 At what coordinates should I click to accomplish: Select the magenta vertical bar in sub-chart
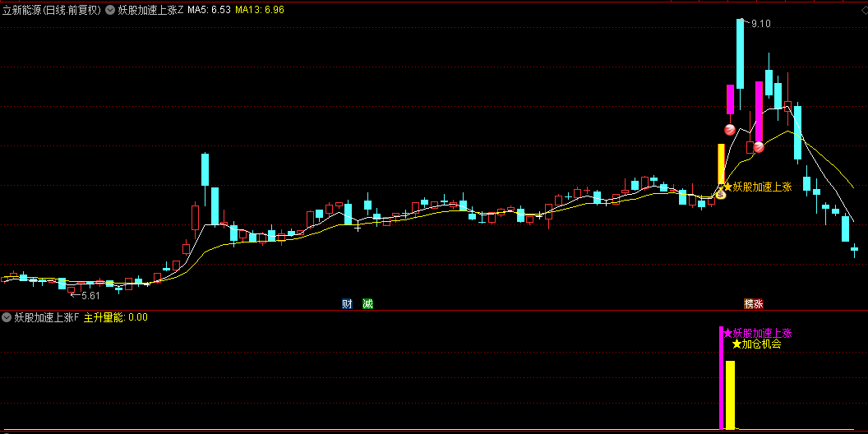722,377
